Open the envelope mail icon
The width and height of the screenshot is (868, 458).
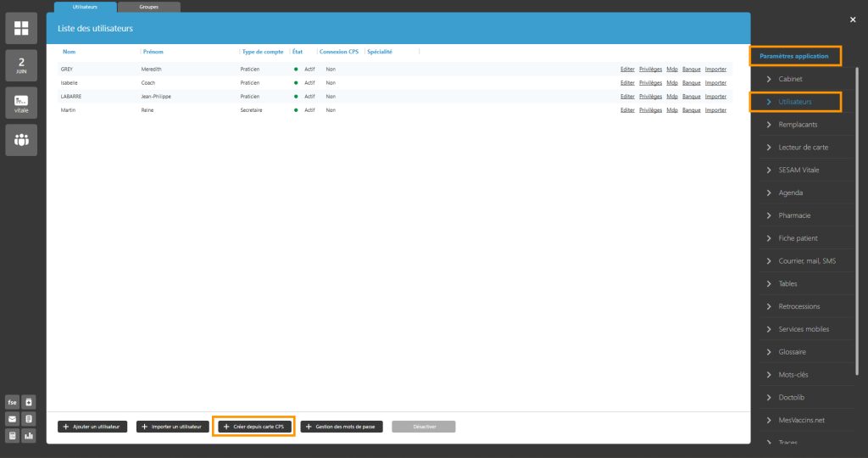[13, 419]
